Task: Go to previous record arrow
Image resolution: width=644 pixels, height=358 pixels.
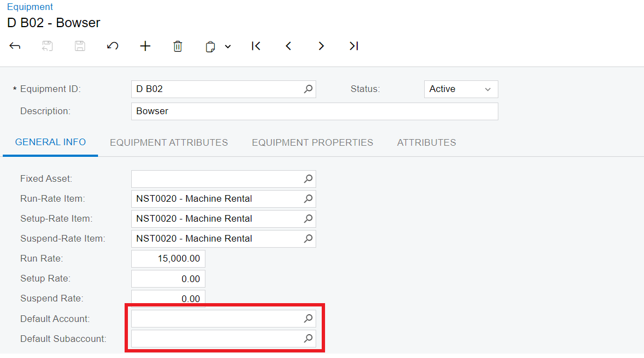Action: click(288, 46)
